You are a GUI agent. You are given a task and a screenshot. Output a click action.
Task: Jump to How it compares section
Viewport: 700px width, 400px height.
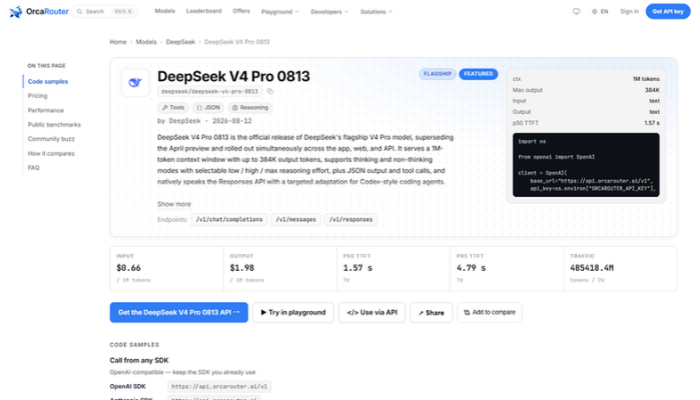(x=51, y=154)
